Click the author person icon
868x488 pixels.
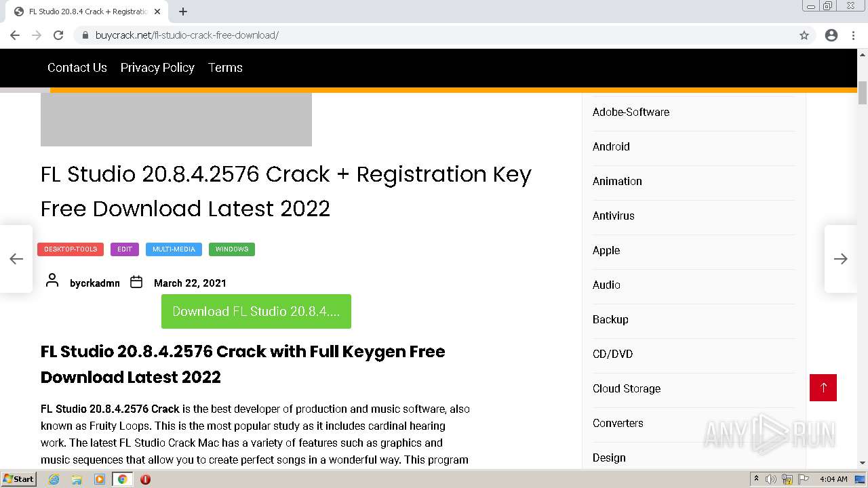tap(52, 281)
